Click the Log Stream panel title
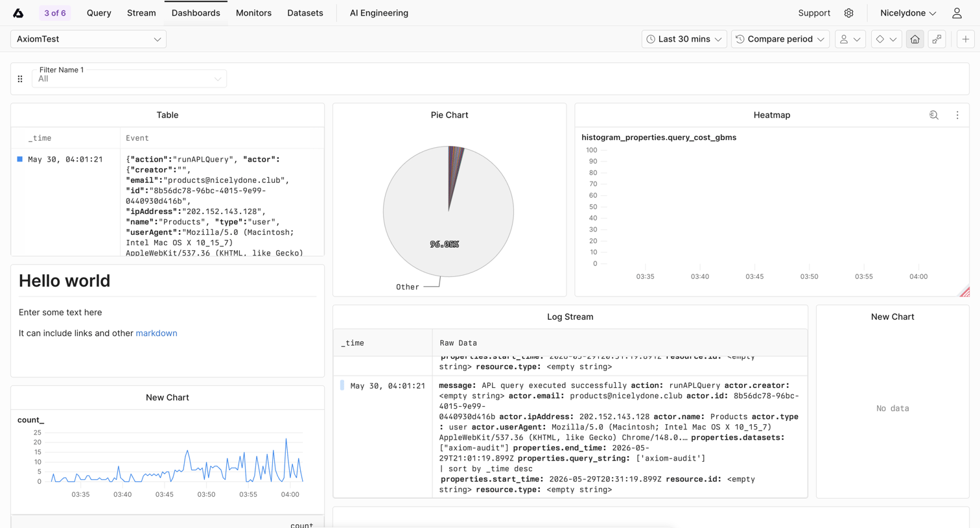 [570, 317]
